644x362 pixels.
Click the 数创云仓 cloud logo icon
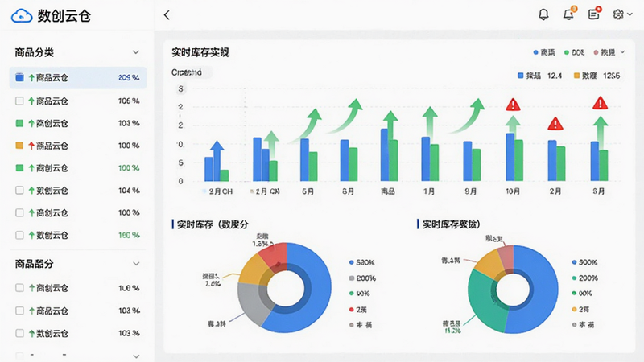pyautogui.click(x=22, y=16)
